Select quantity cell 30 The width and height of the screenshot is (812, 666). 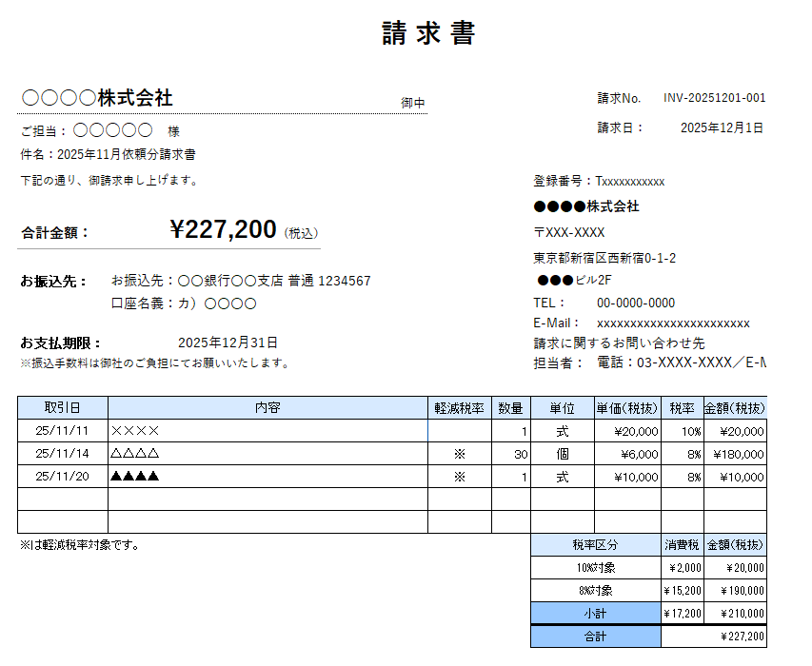[x=510, y=454]
